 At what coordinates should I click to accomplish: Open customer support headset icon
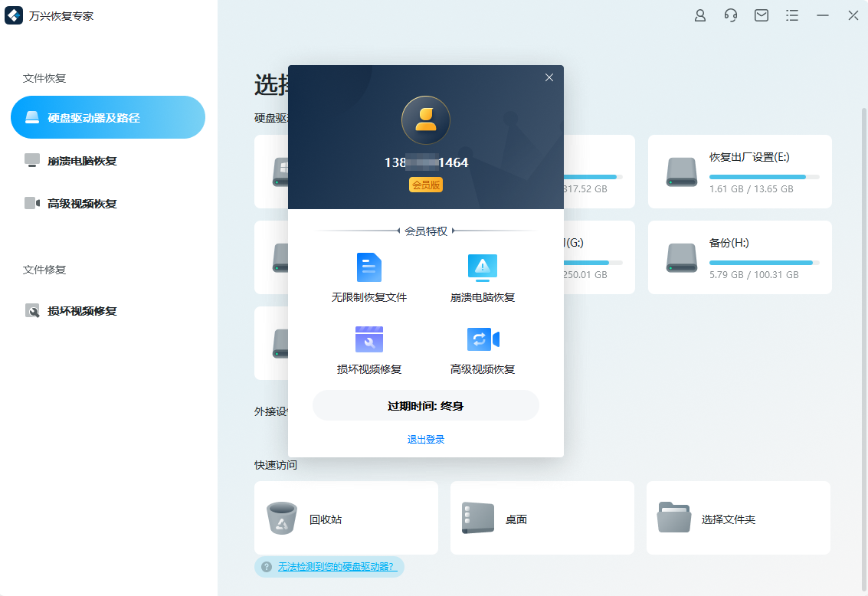tap(731, 15)
